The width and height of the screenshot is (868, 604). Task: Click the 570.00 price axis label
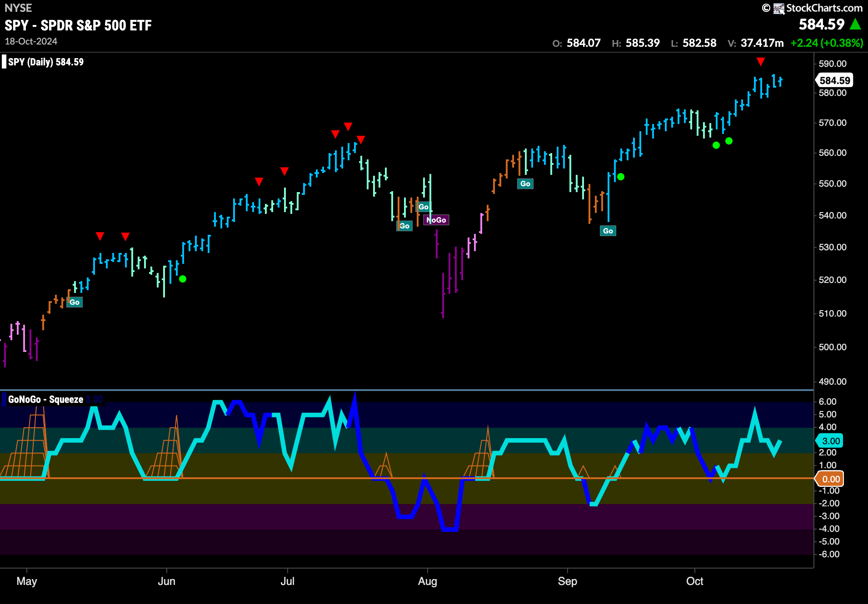[x=833, y=123]
